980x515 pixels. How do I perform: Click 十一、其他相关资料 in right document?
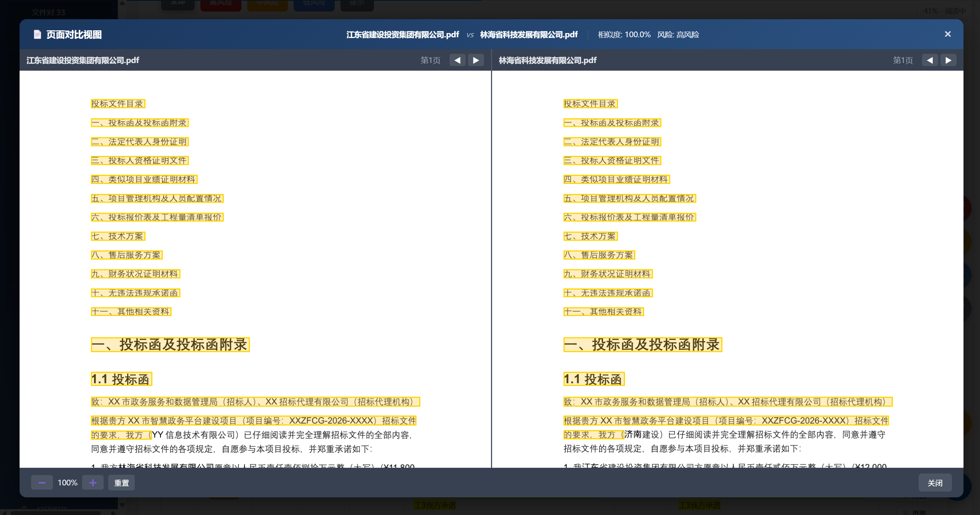[603, 311]
